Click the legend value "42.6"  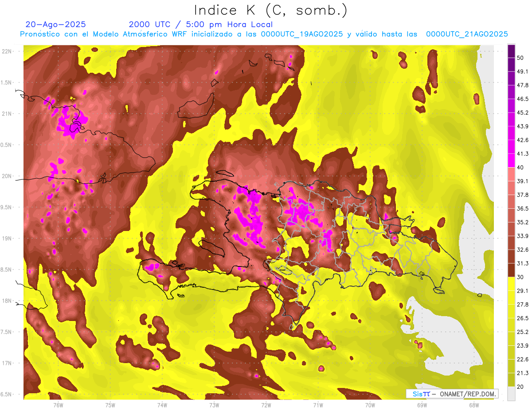tap(523, 140)
